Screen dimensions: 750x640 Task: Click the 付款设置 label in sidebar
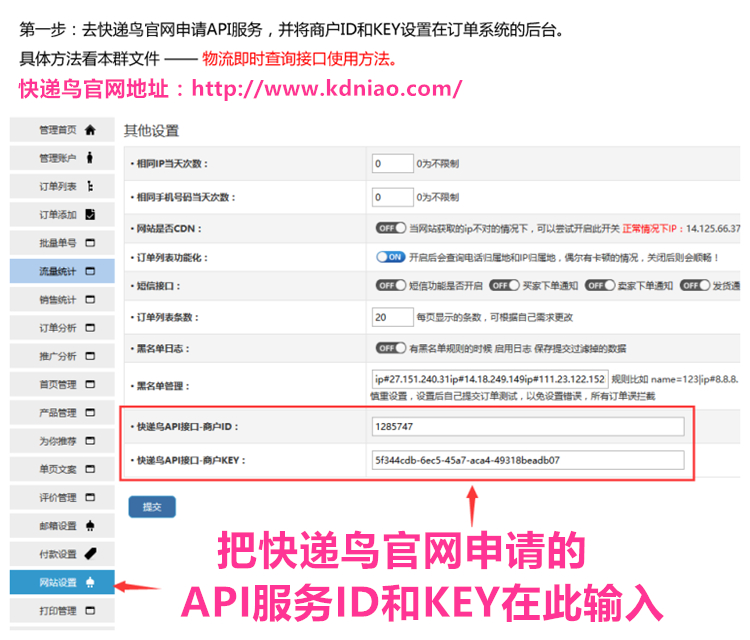point(57,554)
